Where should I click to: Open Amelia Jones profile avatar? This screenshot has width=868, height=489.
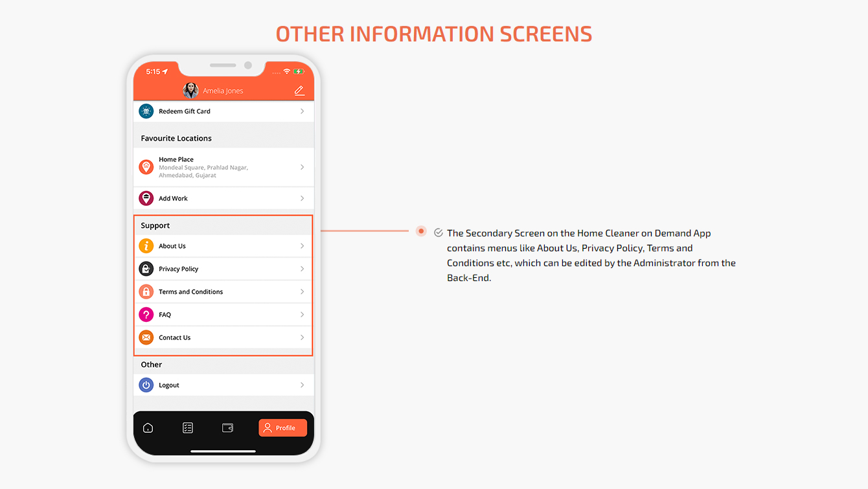coord(190,91)
